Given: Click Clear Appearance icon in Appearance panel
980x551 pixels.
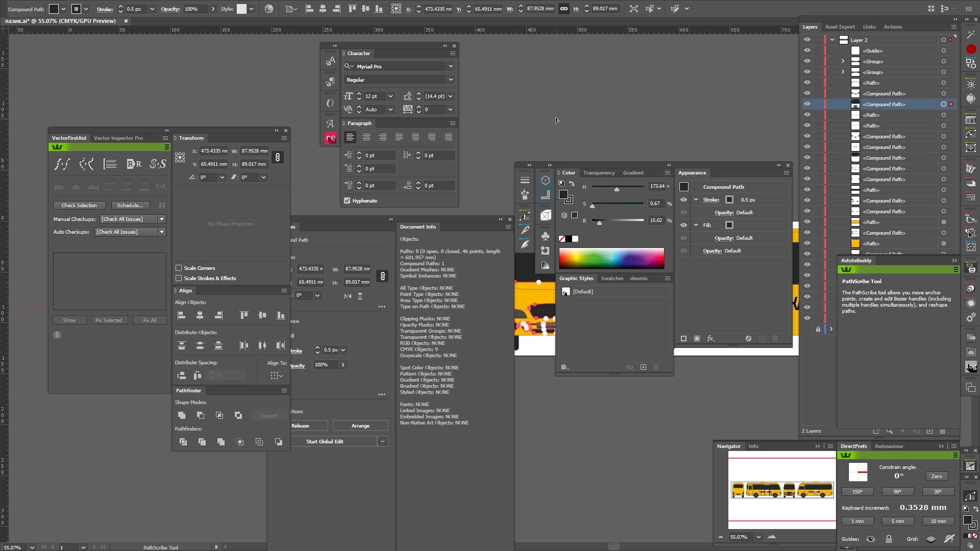Looking at the screenshot, I should [748, 339].
